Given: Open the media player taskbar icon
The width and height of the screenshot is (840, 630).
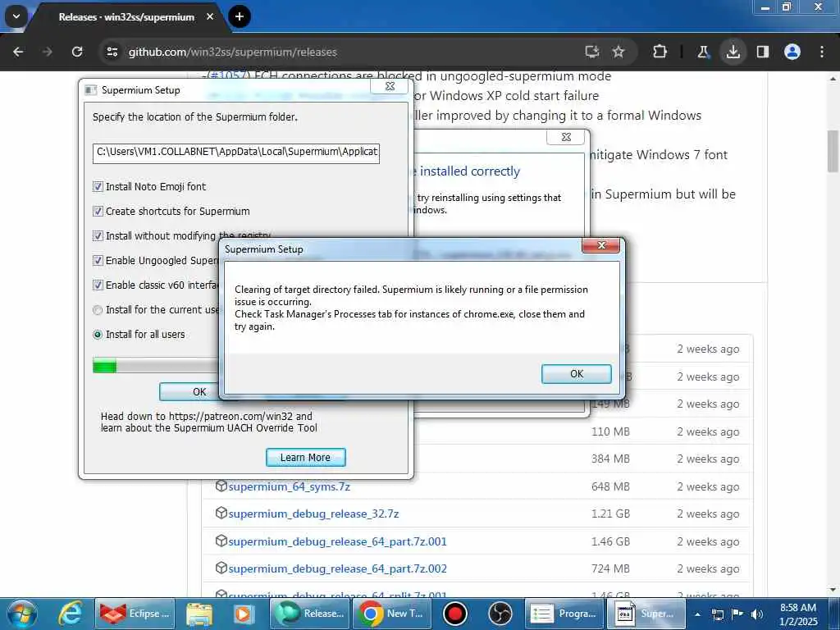Looking at the screenshot, I should (242, 614).
